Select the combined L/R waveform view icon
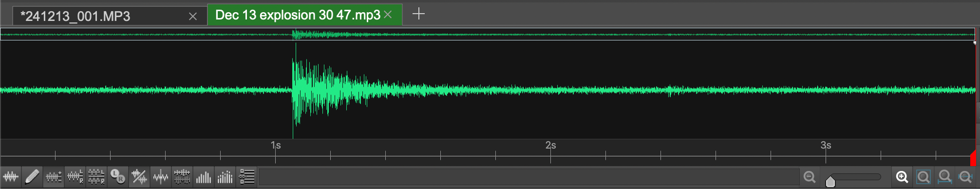 (75, 177)
